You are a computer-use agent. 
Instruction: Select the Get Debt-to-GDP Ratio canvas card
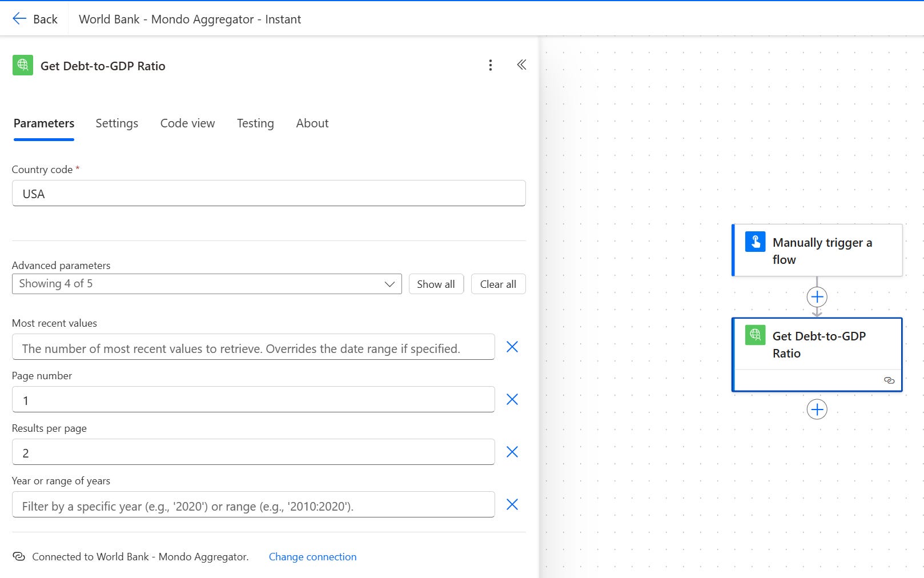817,354
